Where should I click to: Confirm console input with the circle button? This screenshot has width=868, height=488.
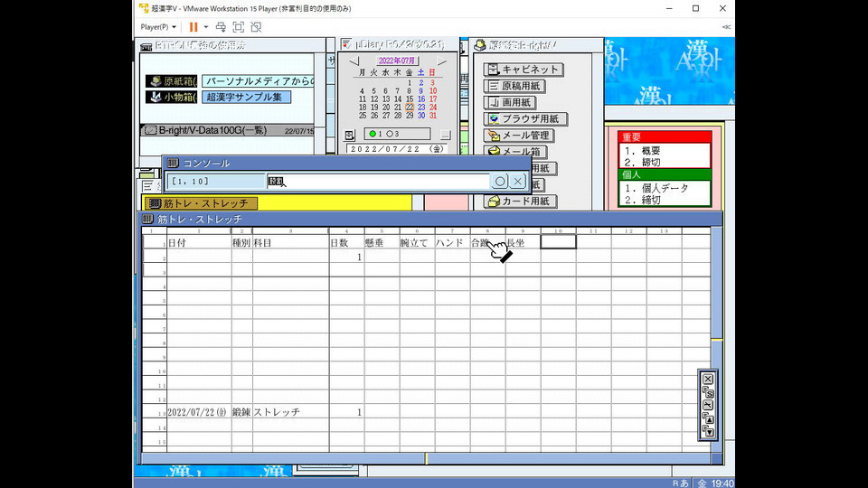(499, 181)
